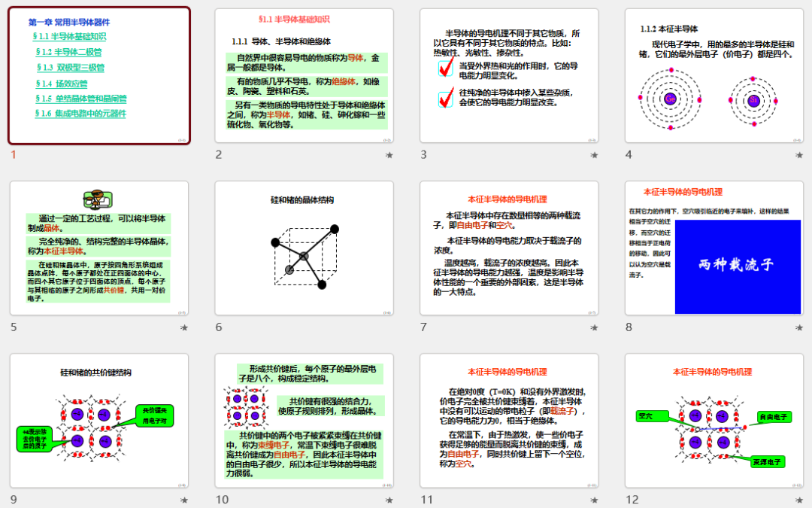Image resolution: width=812 pixels, height=508 pixels.
Task: Click slide number 12 label
Action: click(632, 500)
